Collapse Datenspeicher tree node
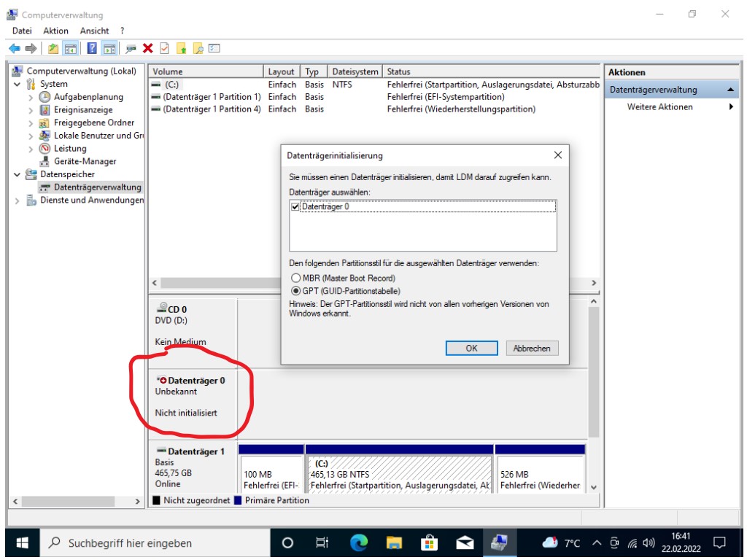Screen dimensions: 747x560 [x=18, y=175]
